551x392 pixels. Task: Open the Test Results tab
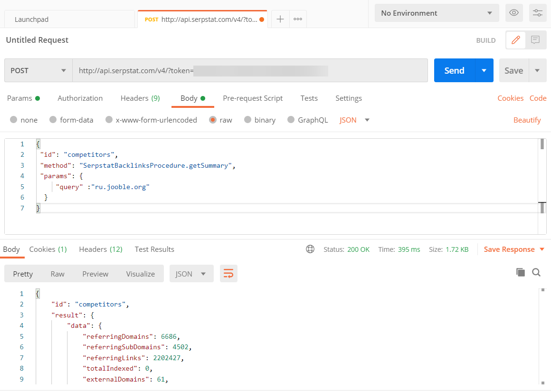pos(154,249)
